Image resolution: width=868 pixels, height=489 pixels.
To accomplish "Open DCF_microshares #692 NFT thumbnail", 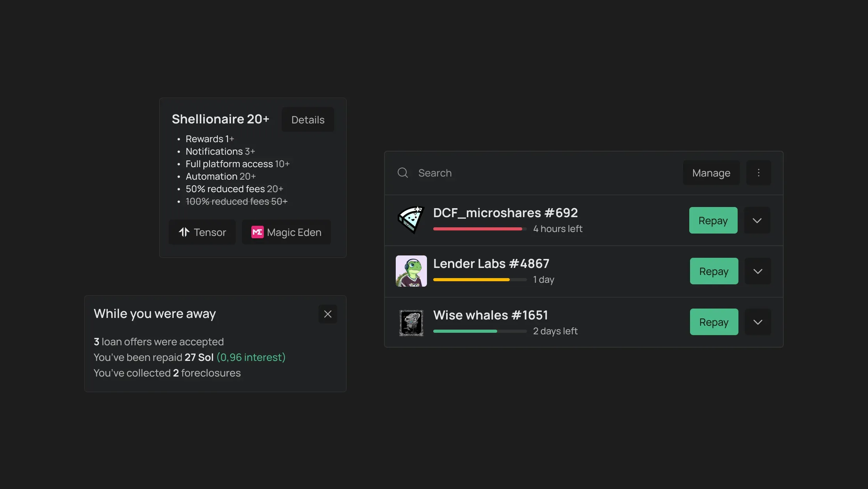I will tap(411, 220).
